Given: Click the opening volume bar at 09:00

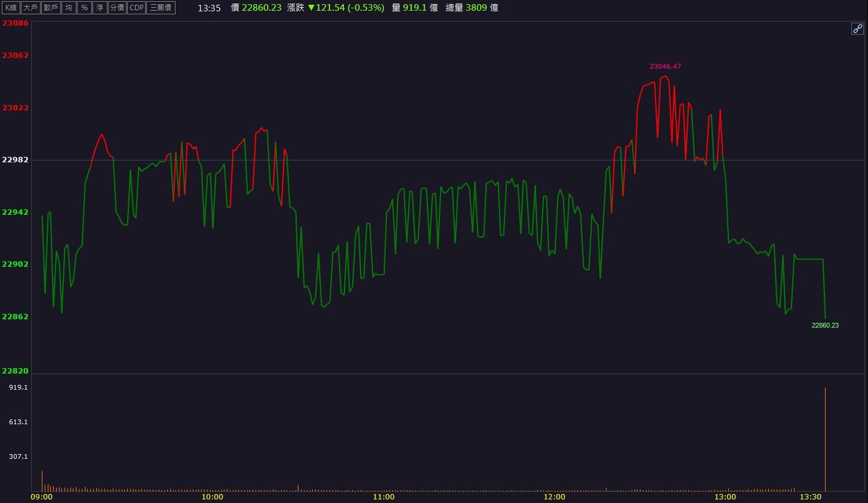Looking at the screenshot, I should point(42,481).
